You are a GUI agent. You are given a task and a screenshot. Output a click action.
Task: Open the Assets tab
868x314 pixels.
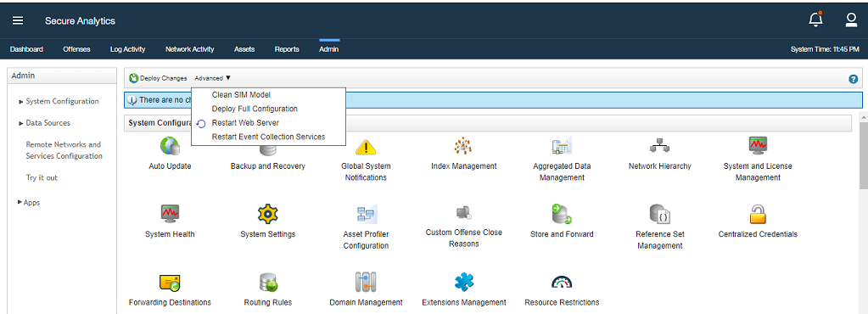click(244, 49)
